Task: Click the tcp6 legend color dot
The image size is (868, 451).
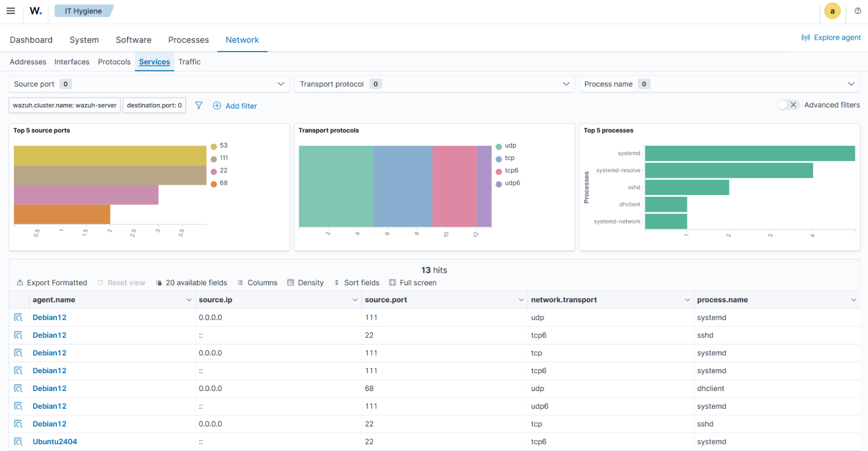Action: tap(499, 171)
